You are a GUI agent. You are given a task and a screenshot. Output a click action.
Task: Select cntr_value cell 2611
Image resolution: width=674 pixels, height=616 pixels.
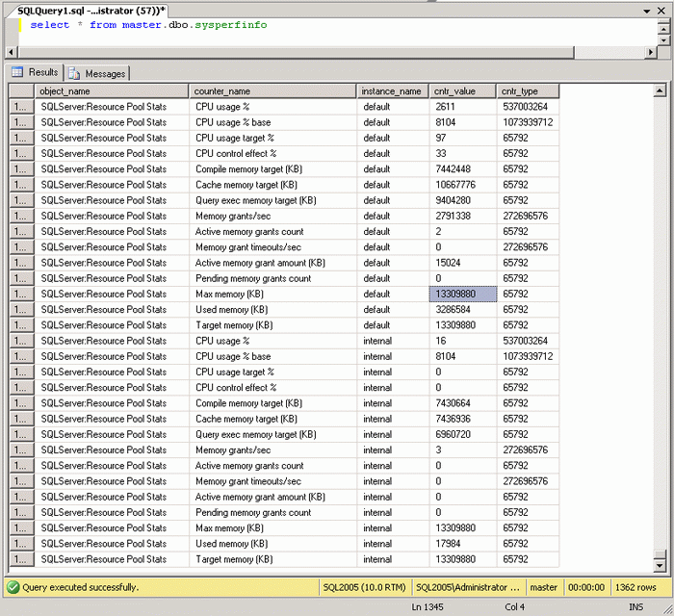click(x=463, y=107)
